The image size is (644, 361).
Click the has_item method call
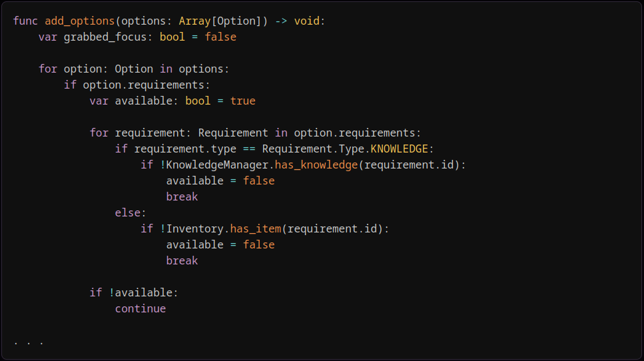point(256,228)
